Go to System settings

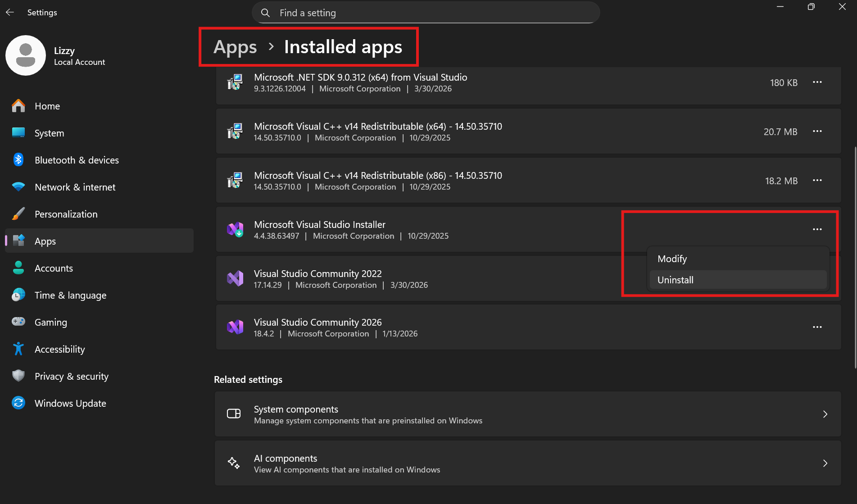click(x=99, y=133)
